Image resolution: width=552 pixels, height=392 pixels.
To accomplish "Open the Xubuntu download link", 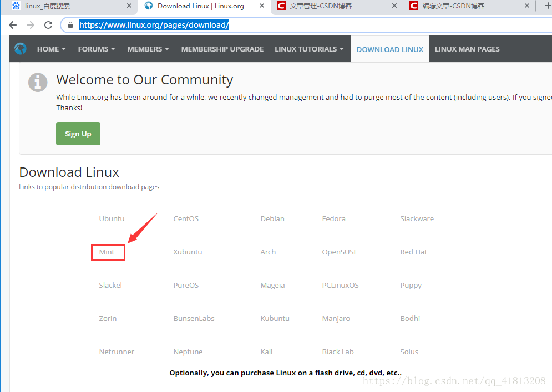I will click(x=188, y=252).
